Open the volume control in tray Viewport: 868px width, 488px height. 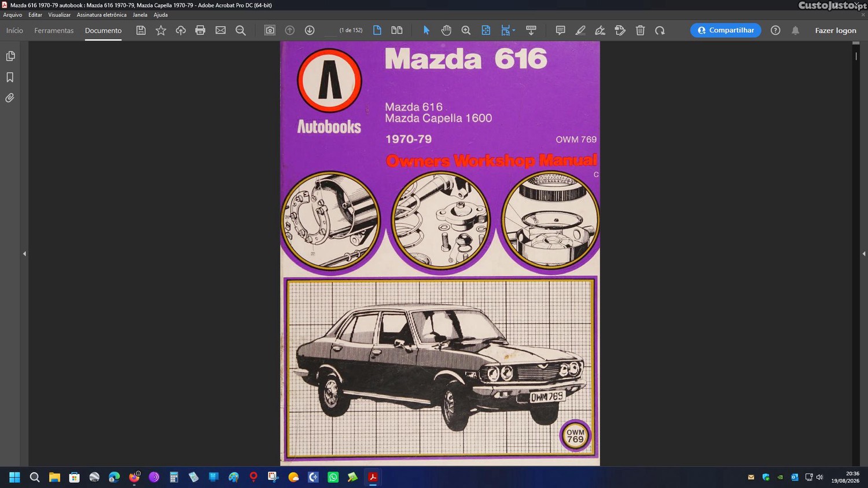[x=819, y=477]
